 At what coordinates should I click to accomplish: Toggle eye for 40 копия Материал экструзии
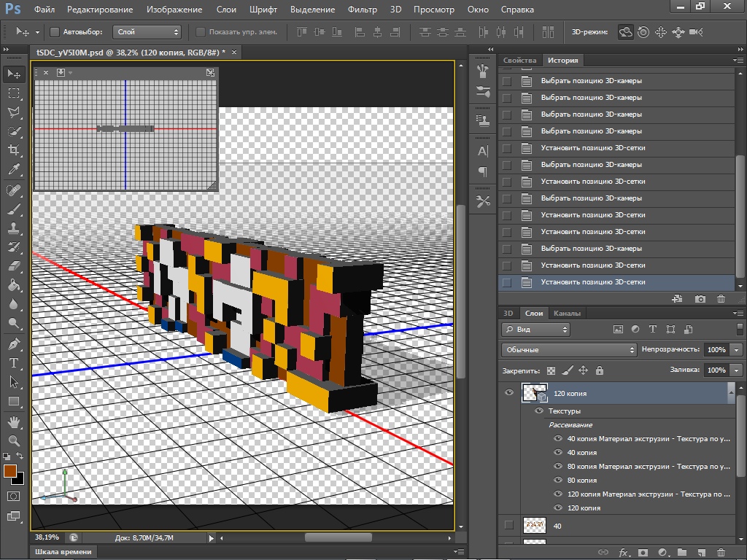[558, 438]
